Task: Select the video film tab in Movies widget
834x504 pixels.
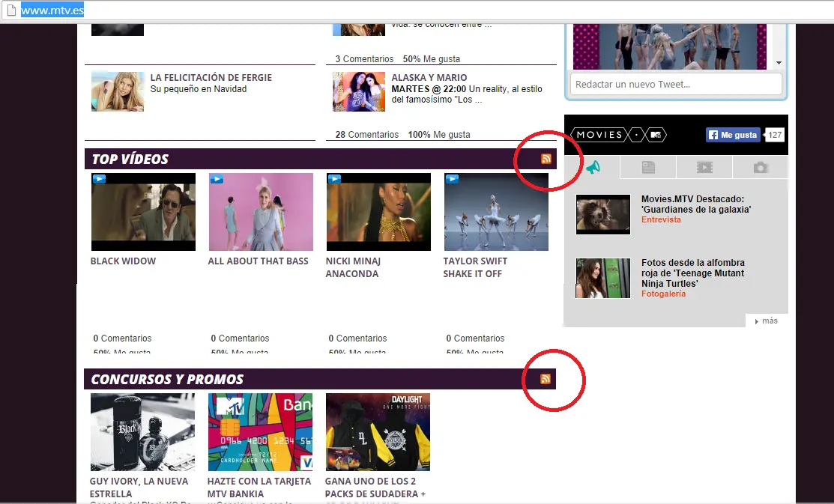Action: (x=704, y=168)
